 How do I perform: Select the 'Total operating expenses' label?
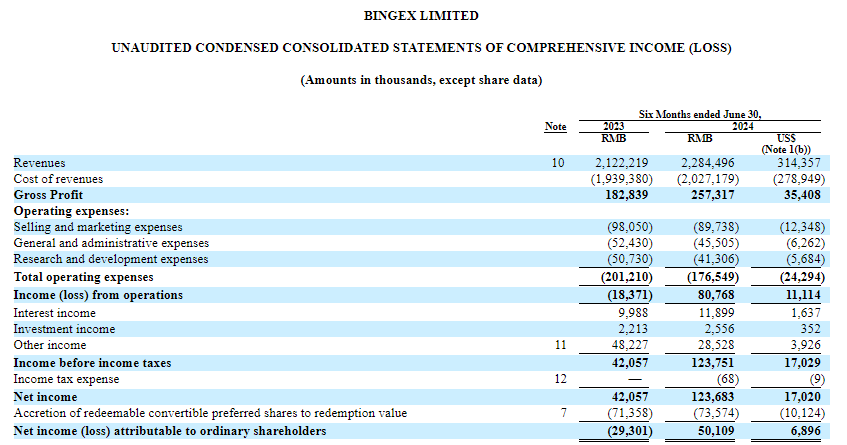click(x=83, y=277)
